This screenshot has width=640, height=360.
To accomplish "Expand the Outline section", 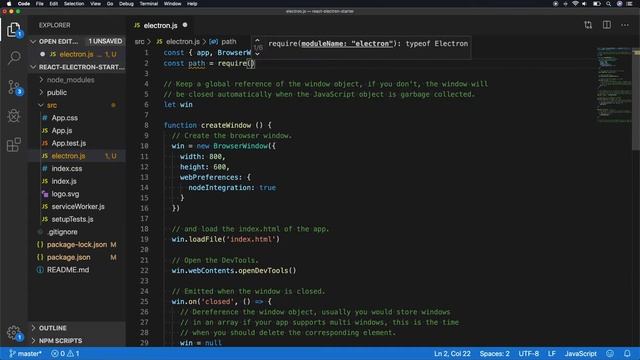I will (33, 328).
